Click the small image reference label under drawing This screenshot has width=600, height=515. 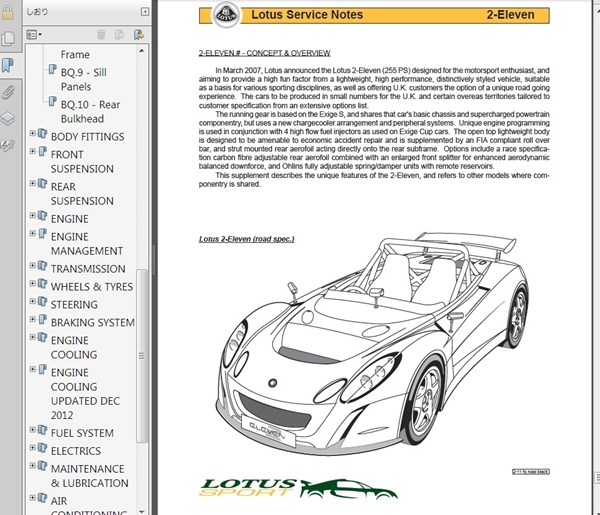531,472
